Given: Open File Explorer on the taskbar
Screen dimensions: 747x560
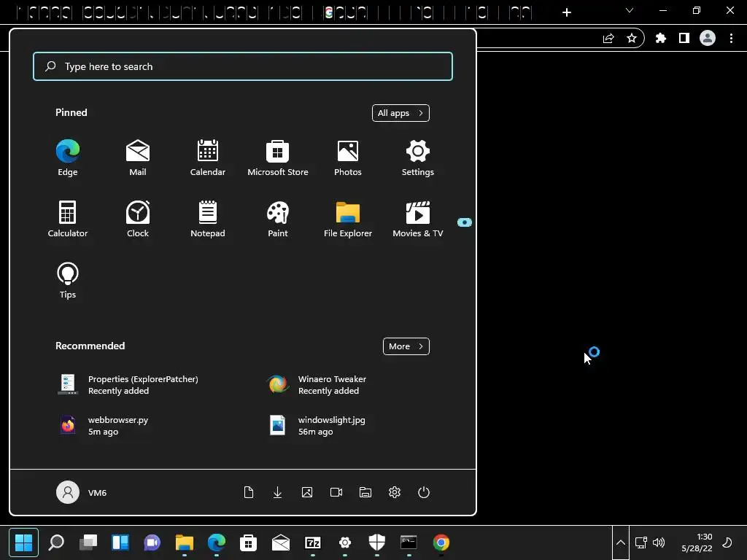Looking at the screenshot, I should tap(185, 542).
